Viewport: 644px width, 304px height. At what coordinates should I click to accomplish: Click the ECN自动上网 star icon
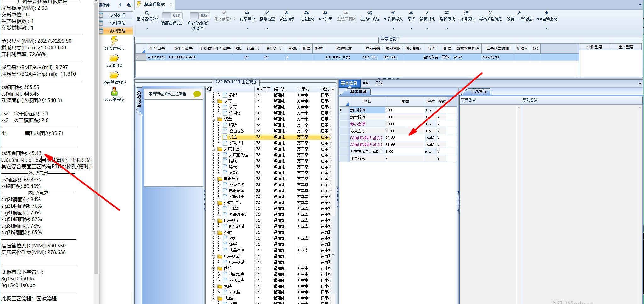pyautogui.click(x=546, y=13)
